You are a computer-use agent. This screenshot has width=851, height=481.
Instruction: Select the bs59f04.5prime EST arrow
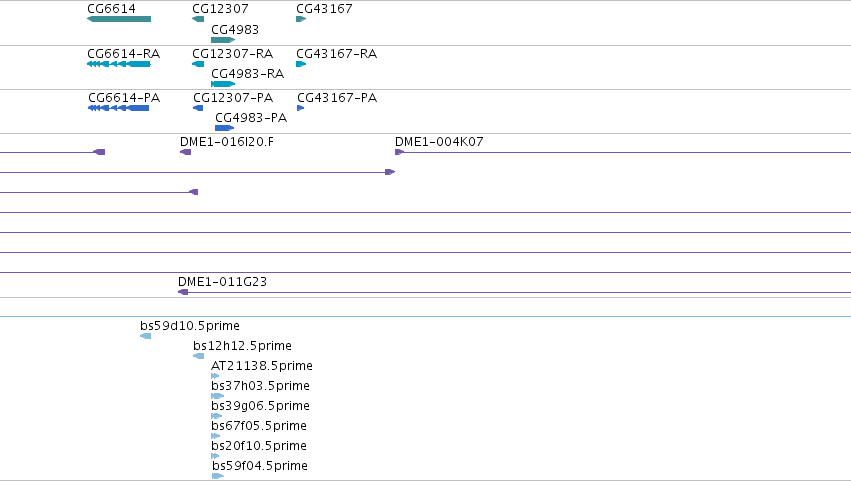click(x=218, y=476)
